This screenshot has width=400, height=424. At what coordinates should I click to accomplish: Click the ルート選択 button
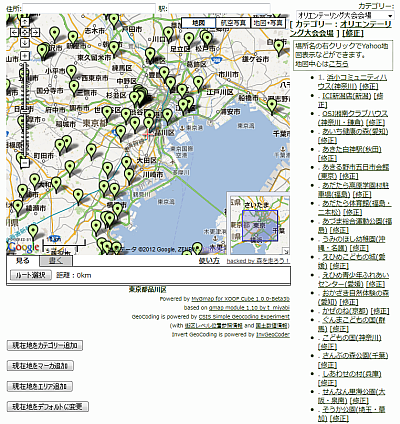coord(31,275)
